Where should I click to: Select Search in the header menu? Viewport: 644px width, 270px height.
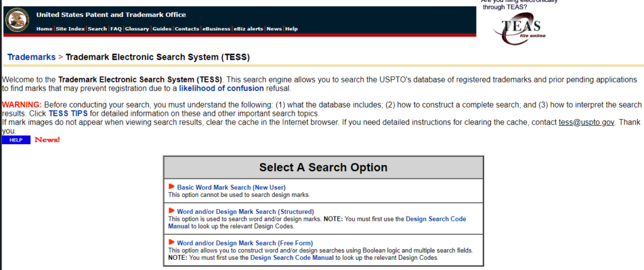pos(97,29)
